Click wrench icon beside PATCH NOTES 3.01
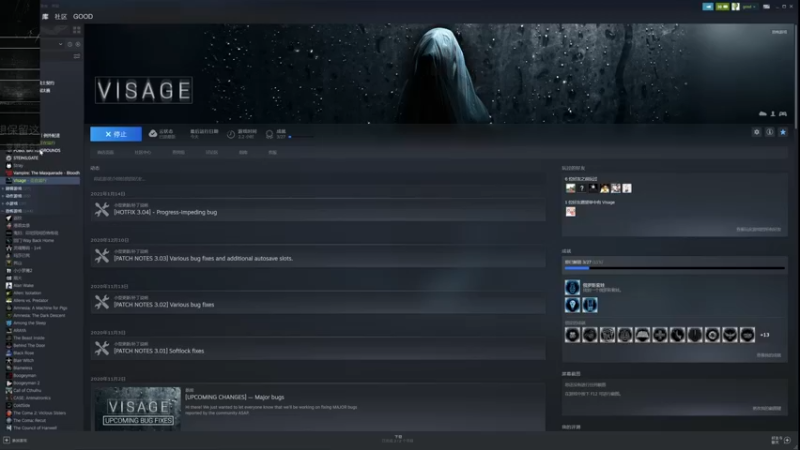The image size is (800, 450). 102,348
